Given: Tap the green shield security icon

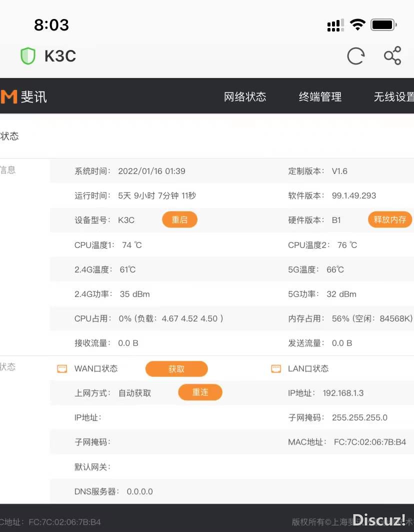Looking at the screenshot, I should click(28, 56).
